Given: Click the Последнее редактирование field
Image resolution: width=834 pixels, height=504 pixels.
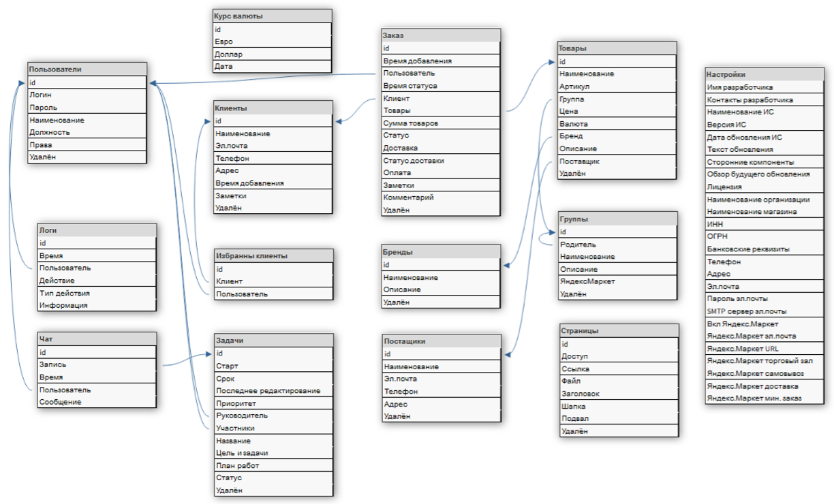Looking at the screenshot, I should pos(273,390).
